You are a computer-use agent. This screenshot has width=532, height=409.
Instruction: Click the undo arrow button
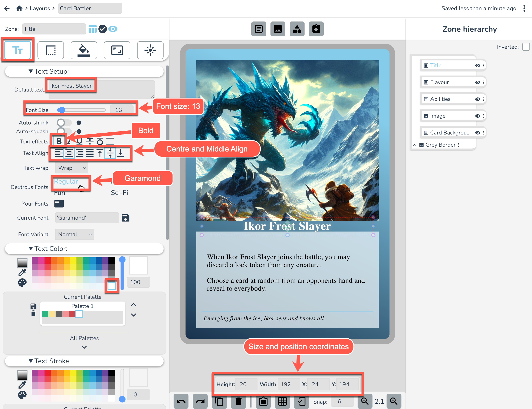[181, 401]
